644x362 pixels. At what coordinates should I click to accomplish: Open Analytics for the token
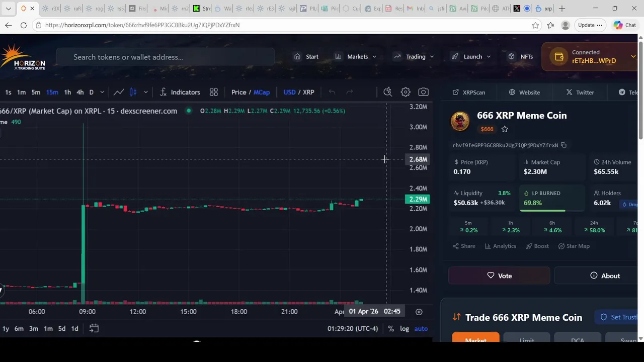501,246
